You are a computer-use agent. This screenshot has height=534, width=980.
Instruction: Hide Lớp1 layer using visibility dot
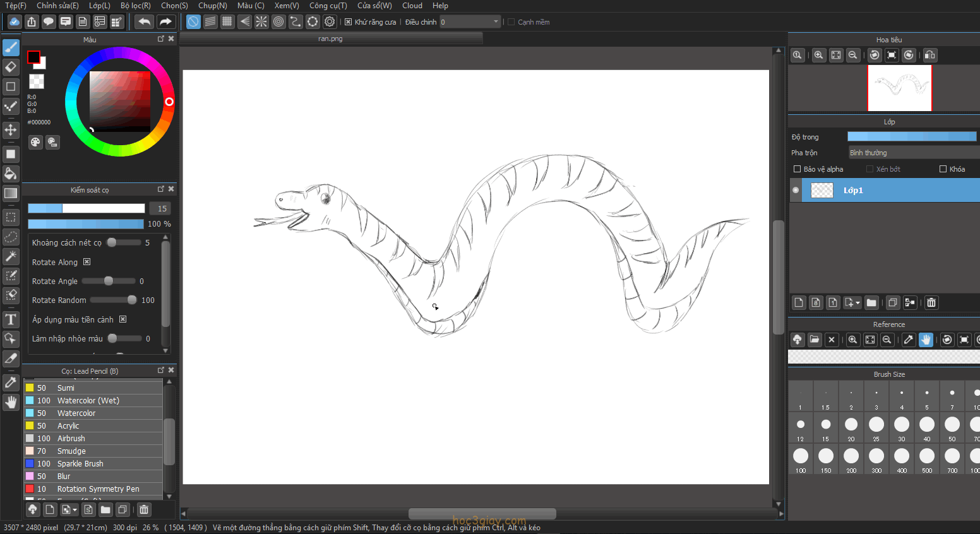(796, 190)
